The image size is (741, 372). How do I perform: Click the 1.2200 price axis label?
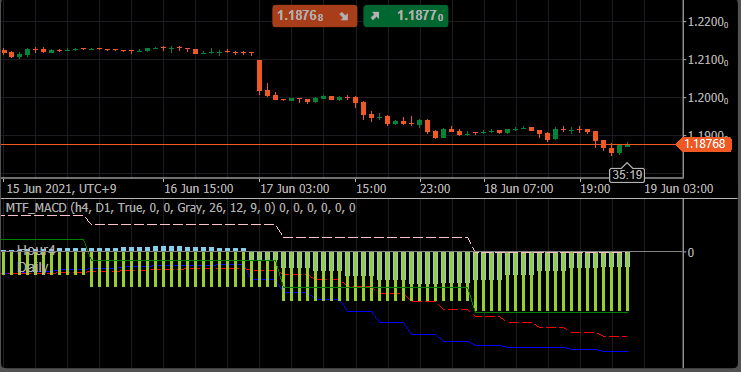[707, 22]
